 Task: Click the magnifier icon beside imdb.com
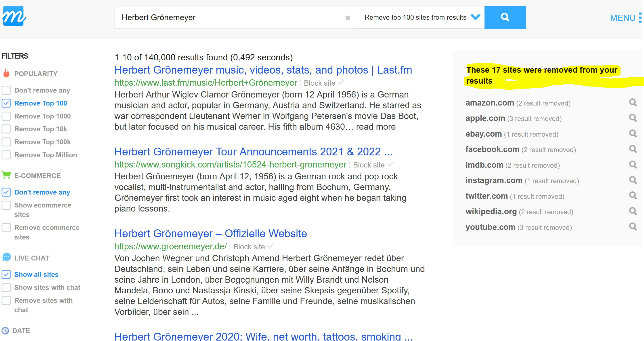click(x=633, y=165)
